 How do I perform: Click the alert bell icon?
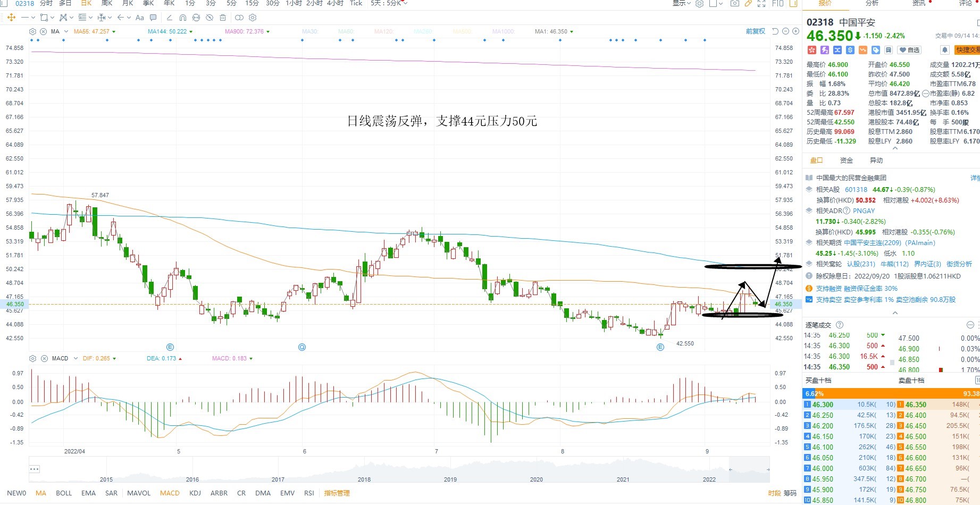pyautogui.click(x=944, y=50)
